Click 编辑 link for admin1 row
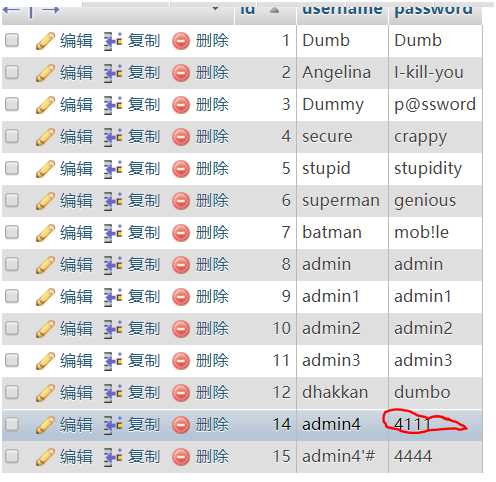496x482 pixels. 76,297
